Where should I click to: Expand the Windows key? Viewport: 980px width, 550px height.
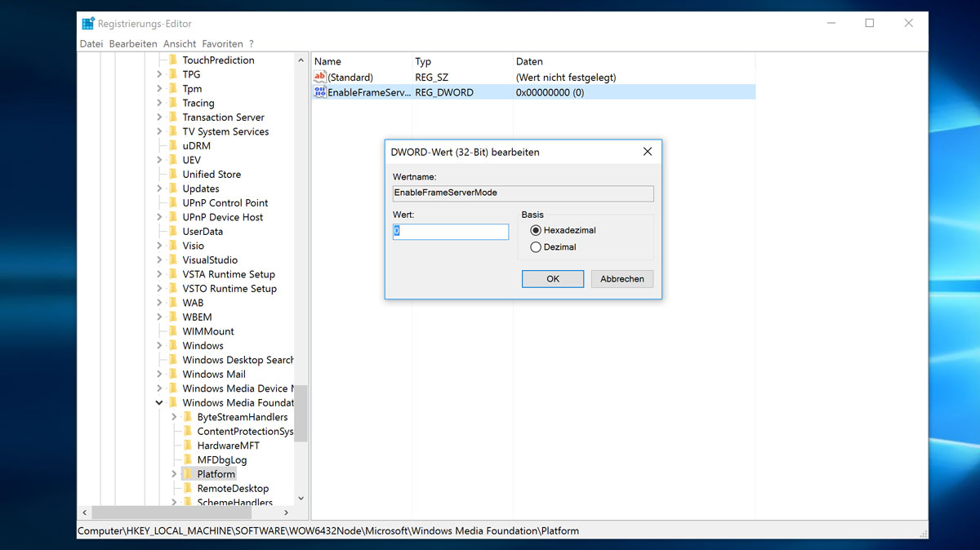(159, 346)
